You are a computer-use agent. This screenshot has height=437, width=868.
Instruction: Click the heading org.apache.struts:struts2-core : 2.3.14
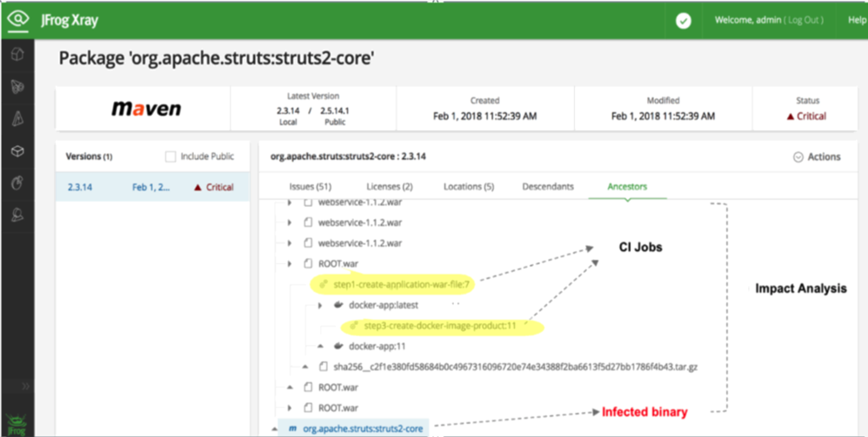348,156
